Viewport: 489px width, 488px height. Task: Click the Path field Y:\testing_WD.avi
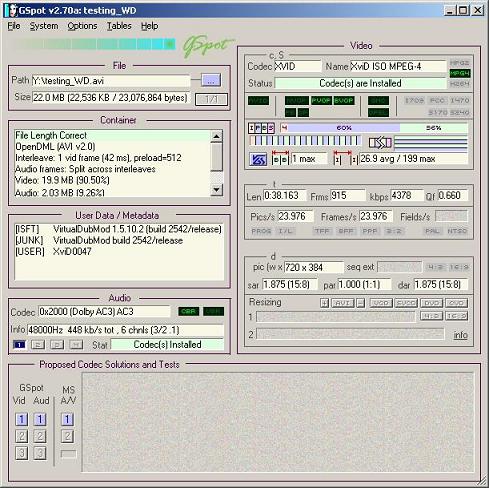pyautogui.click(x=111, y=81)
